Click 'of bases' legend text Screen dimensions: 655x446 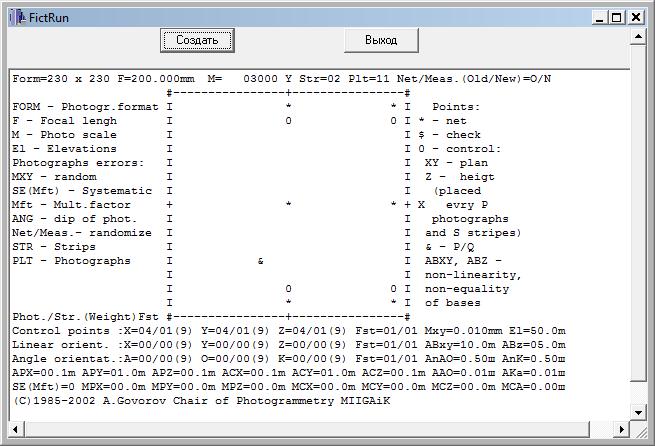tap(453, 303)
